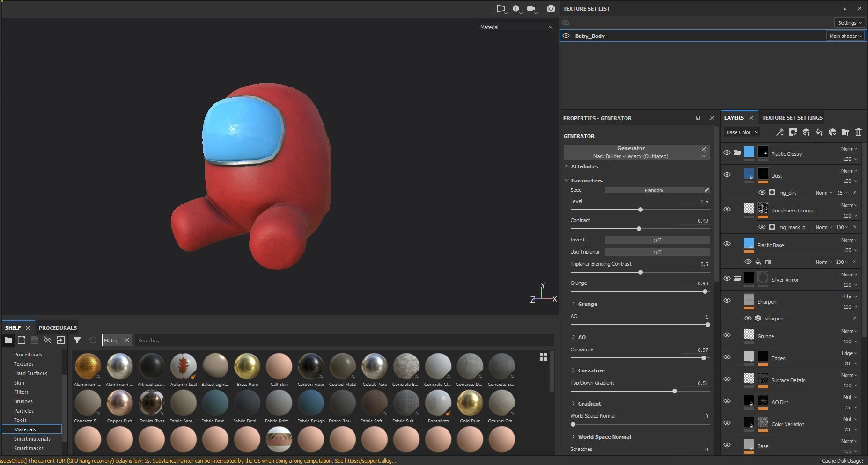Click the add mask icon in Layers
Viewport: 868px width, 465px height.
(x=793, y=132)
